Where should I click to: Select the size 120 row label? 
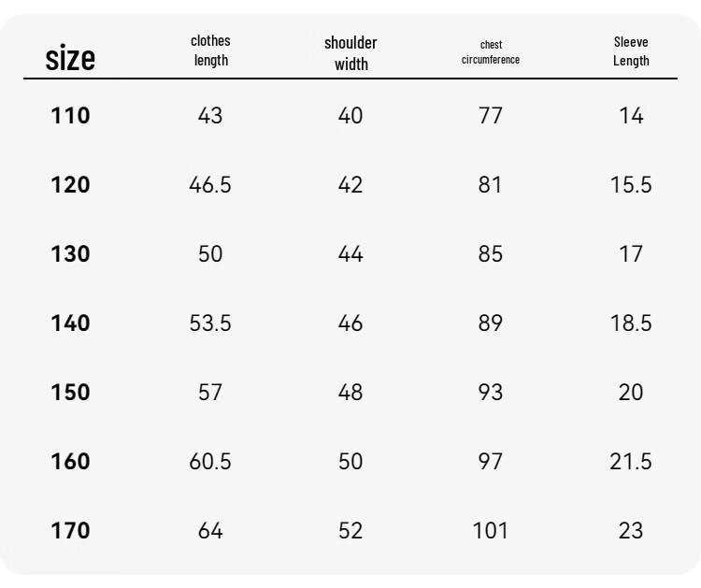[70, 185]
